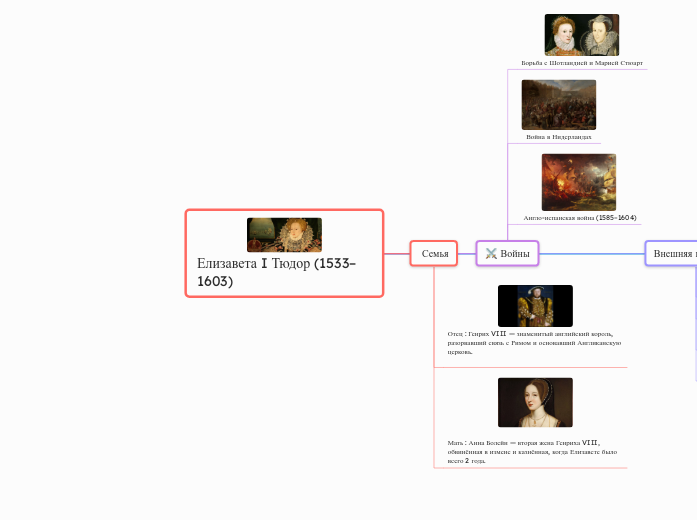Image resolution: width=697 pixels, height=520 pixels.
Task: Select the Отец: Генрих VIII description text
Action: pos(534,343)
